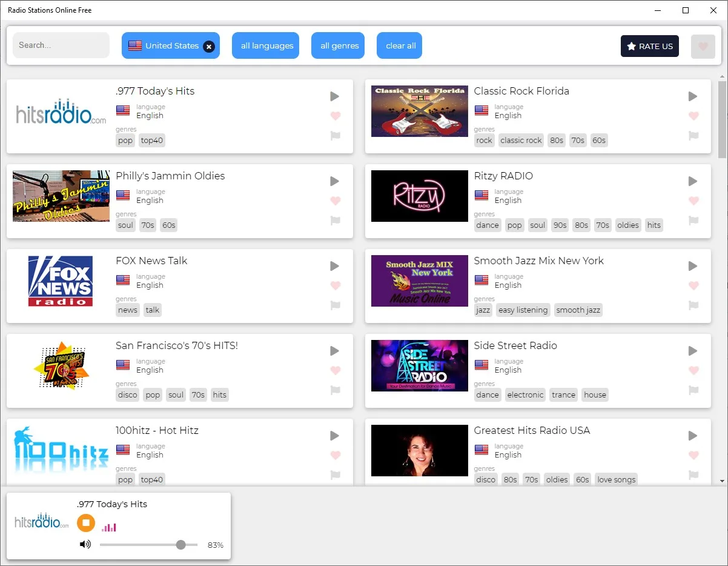Click Smooth Jazz Mix New York title
This screenshot has height=566, width=728.
539,261
